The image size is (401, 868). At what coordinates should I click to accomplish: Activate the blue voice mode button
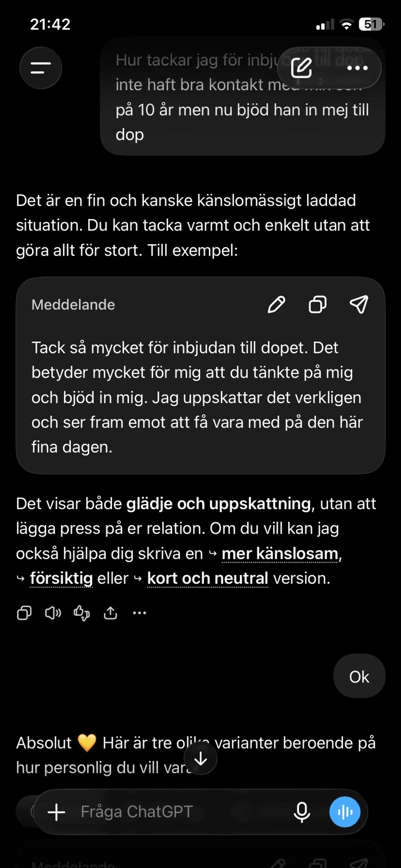point(345,812)
